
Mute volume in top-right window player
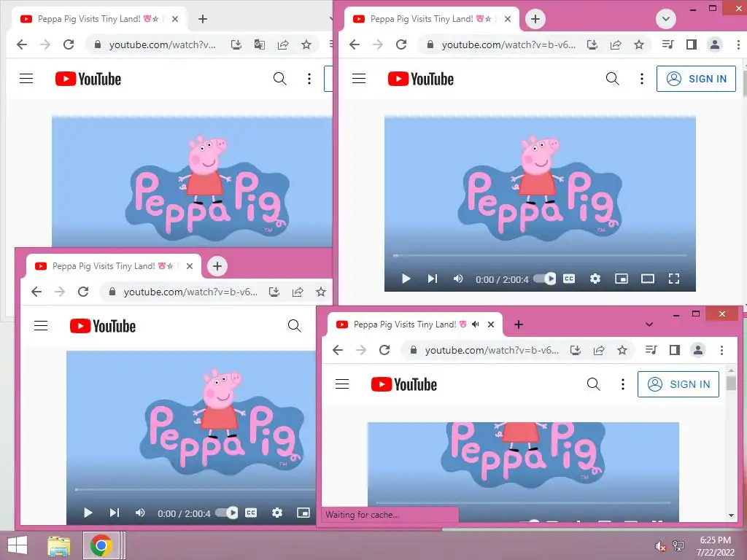click(458, 279)
